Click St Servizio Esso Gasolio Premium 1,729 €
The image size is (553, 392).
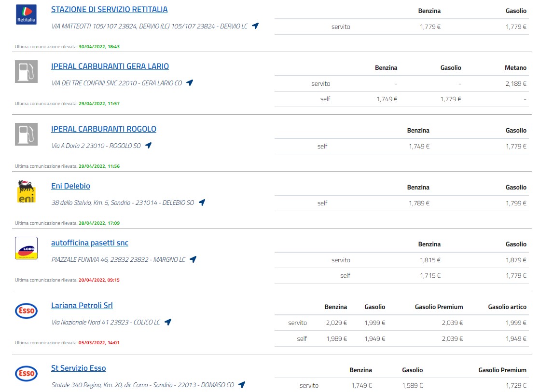(x=516, y=386)
